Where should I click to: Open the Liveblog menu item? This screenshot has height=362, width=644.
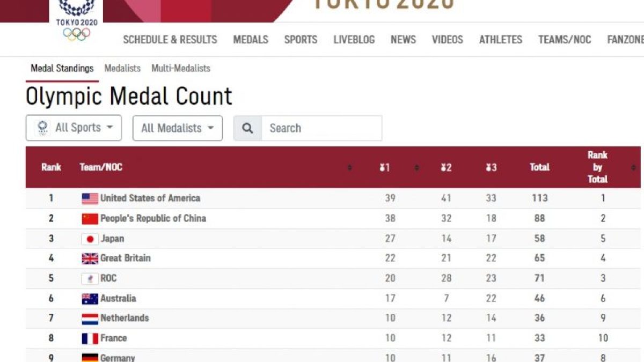click(x=354, y=40)
